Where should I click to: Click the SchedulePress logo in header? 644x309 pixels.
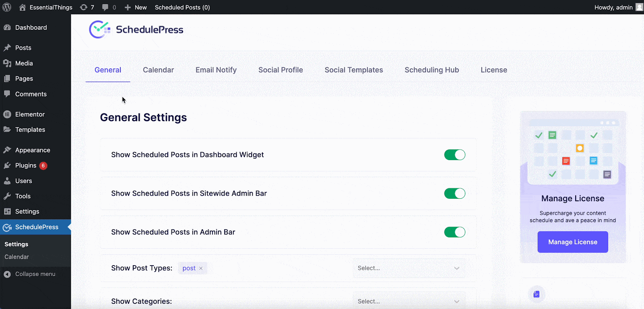(136, 30)
